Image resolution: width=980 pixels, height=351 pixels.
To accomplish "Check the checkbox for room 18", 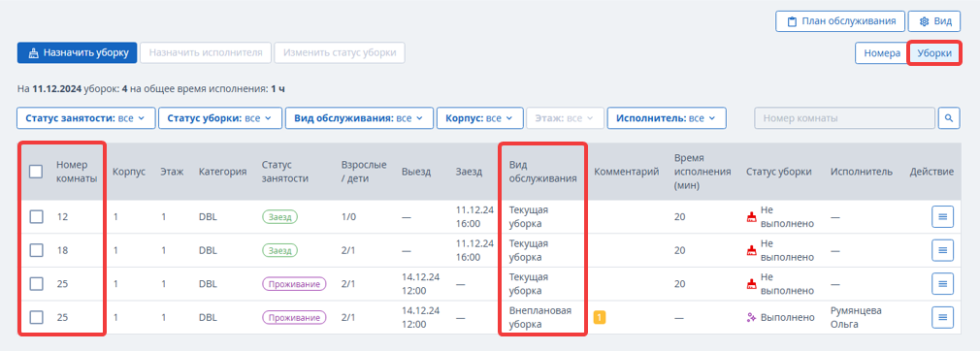I will (36, 250).
